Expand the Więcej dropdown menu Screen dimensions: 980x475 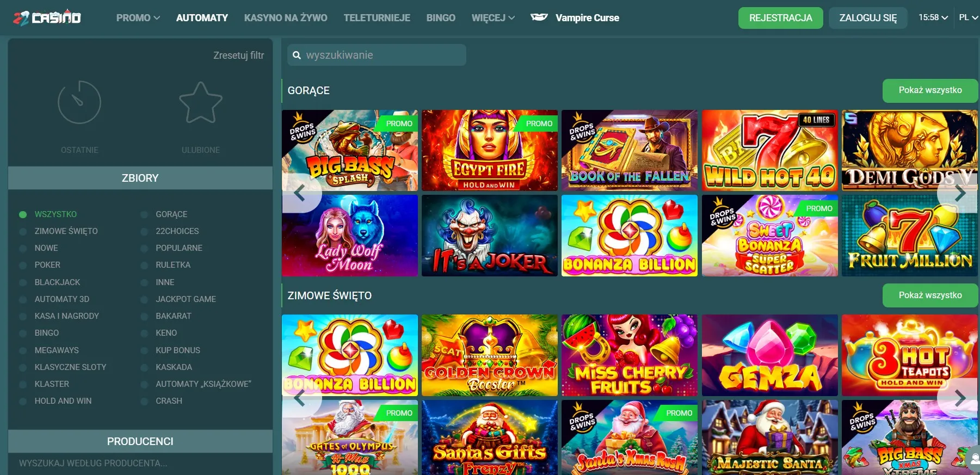pos(492,18)
